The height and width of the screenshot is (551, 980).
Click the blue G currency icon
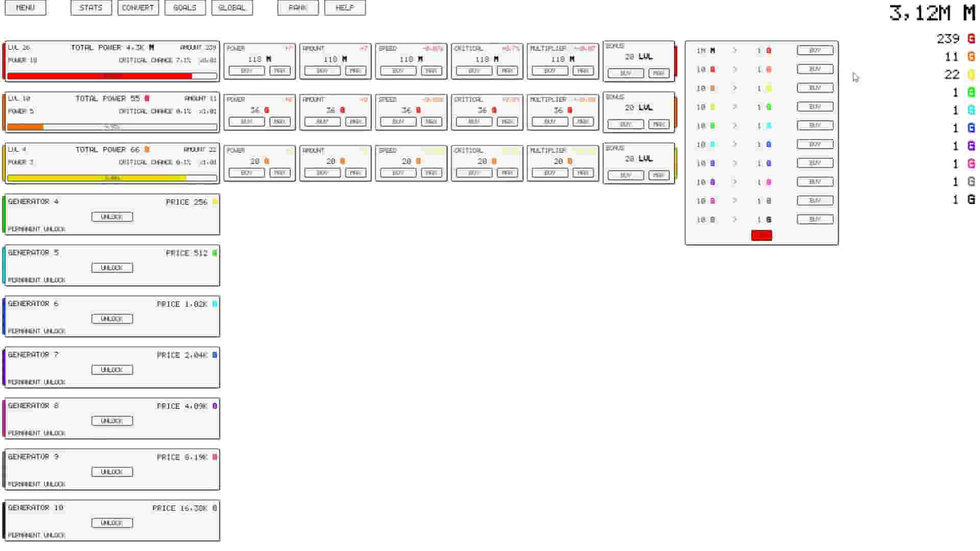[971, 128]
